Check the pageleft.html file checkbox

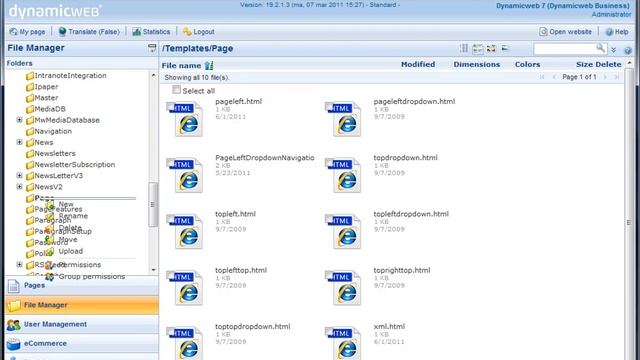pos(170,107)
